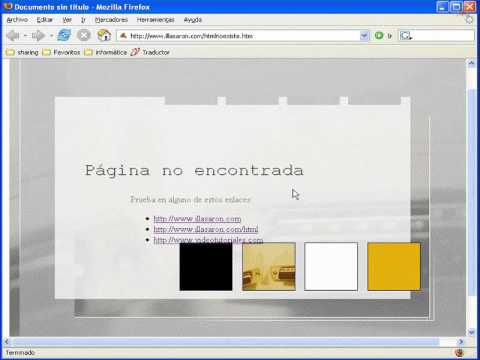480x360 pixels.
Task: Click the Firefox logo in the title bar
Action: tap(7, 6)
